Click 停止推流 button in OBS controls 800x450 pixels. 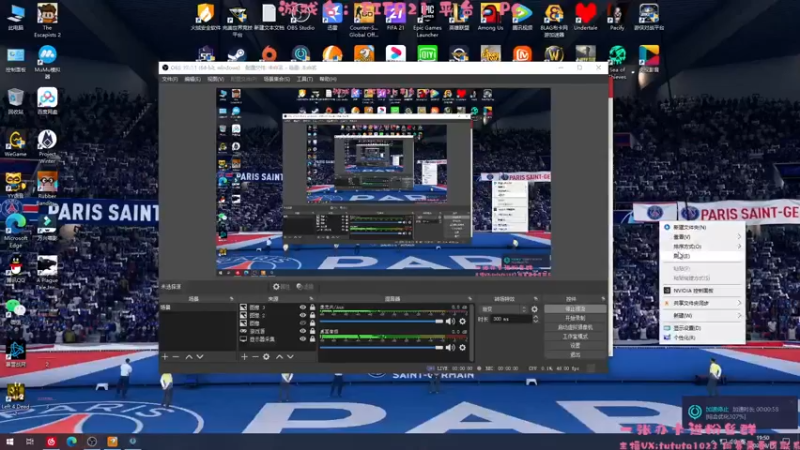(x=575, y=309)
